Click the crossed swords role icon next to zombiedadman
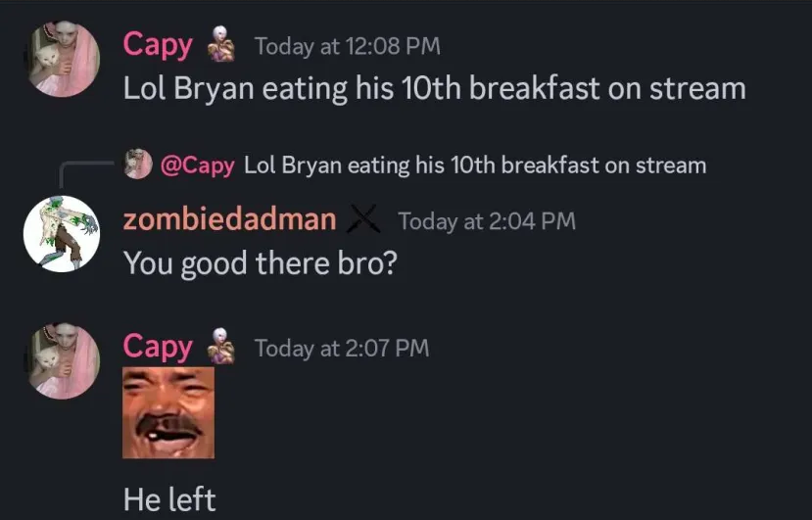This screenshot has width=812, height=520. pyautogui.click(x=364, y=220)
